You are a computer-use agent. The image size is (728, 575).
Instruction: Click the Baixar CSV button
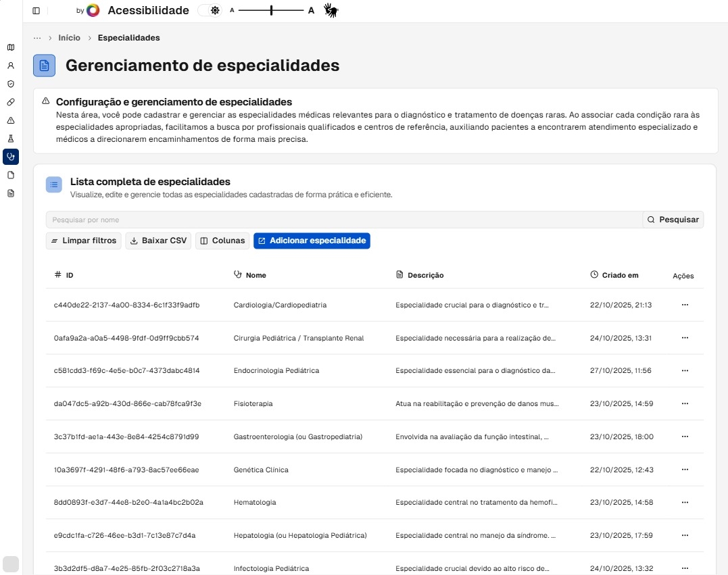coord(157,241)
